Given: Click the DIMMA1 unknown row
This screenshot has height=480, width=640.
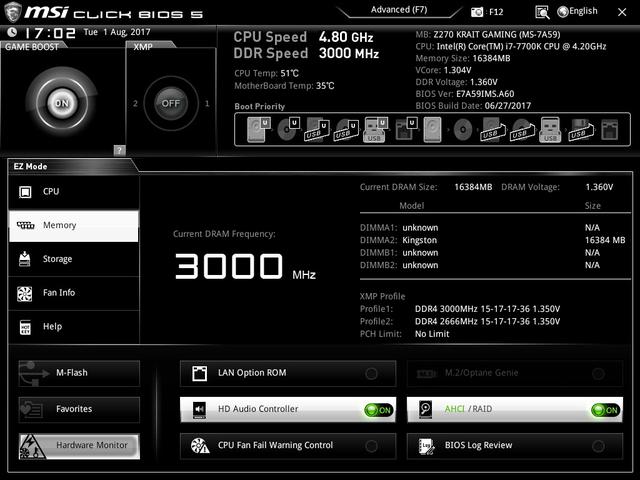Looking at the screenshot, I should (x=492, y=228).
